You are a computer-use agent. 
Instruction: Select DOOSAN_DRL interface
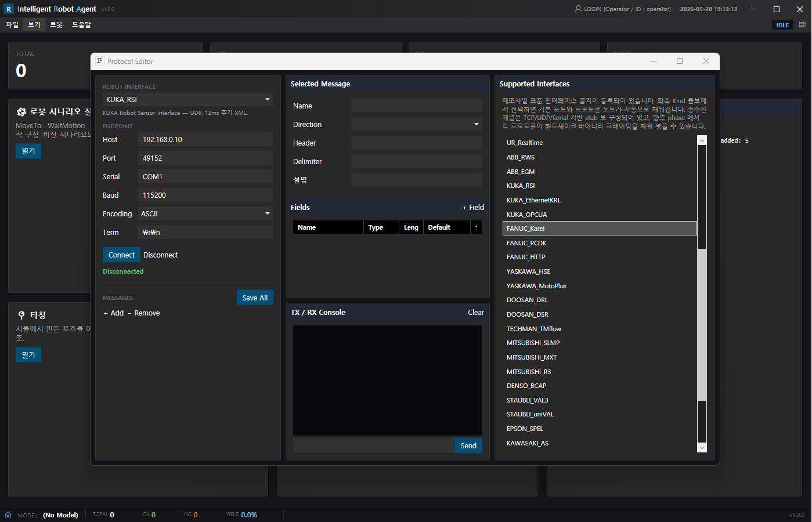[x=600, y=300]
